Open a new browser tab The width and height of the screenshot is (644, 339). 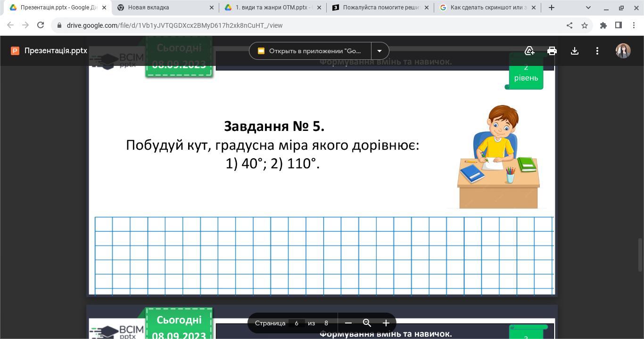coord(551,8)
